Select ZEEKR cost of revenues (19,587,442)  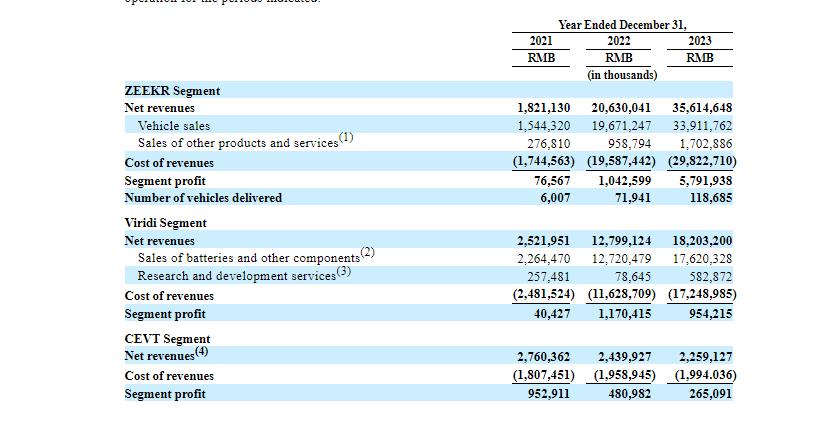pos(621,161)
